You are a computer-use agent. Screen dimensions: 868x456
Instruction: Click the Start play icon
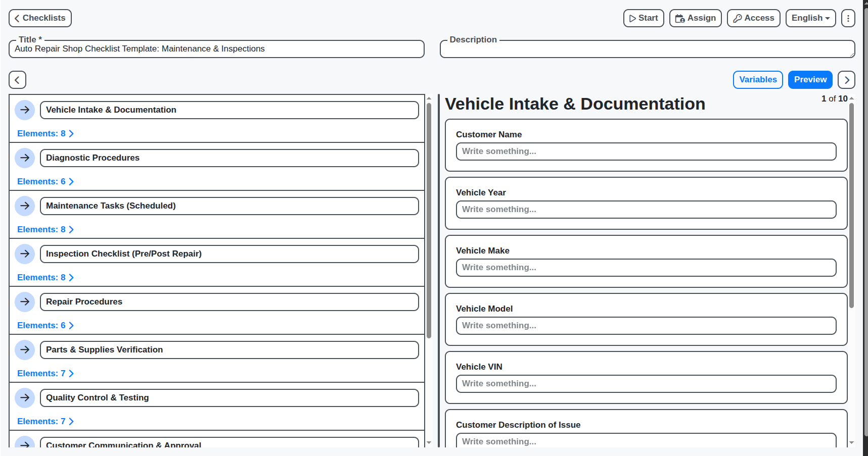633,18
